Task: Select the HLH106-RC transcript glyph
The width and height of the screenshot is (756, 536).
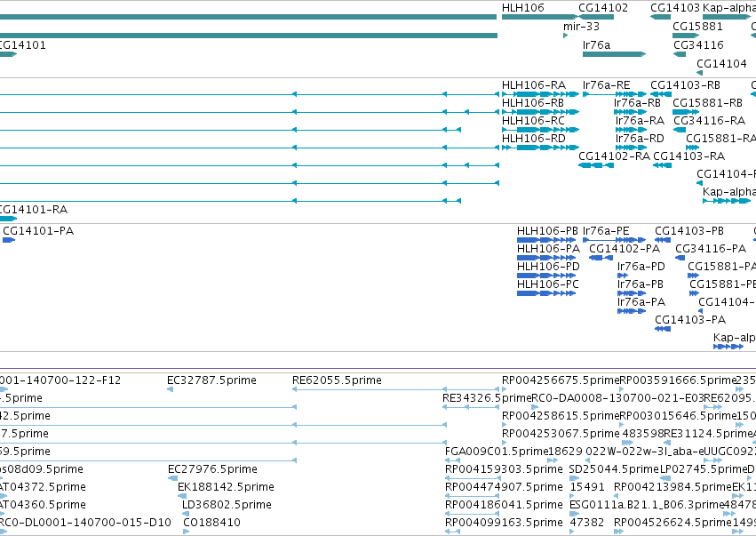Action: point(540,130)
